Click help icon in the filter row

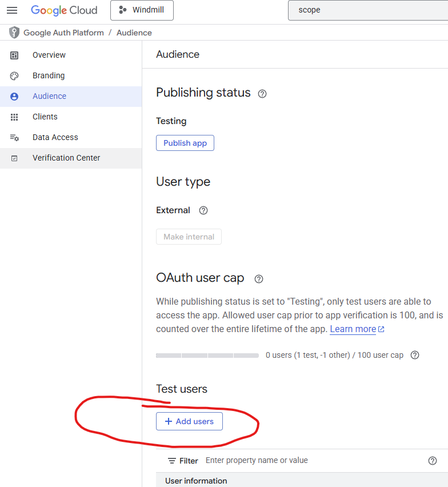tap(433, 461)
